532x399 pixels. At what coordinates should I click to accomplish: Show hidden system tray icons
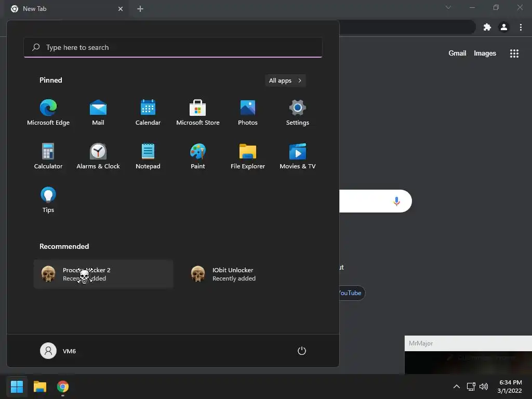point(457,387)
